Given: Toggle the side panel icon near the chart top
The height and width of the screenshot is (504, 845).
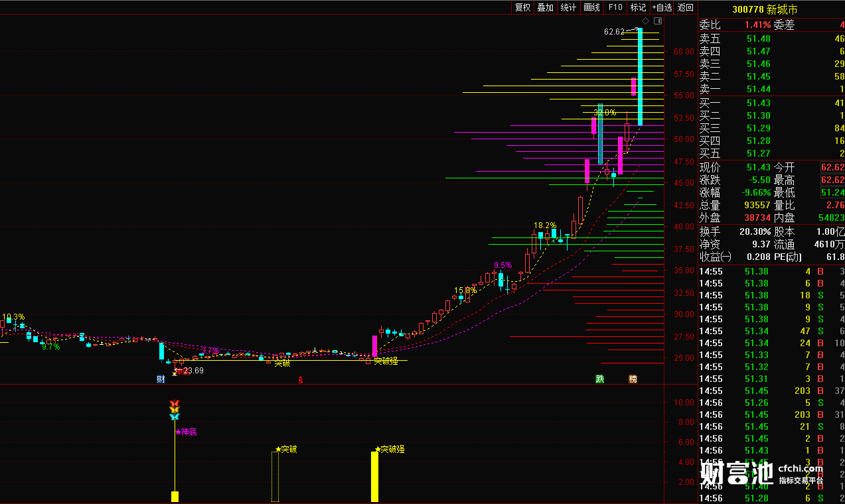Looking at the screenshot, I should pos(656,21).
